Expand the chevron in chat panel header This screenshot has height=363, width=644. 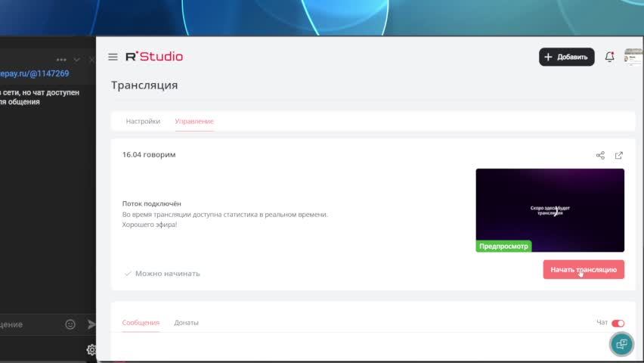pos(76,60)
